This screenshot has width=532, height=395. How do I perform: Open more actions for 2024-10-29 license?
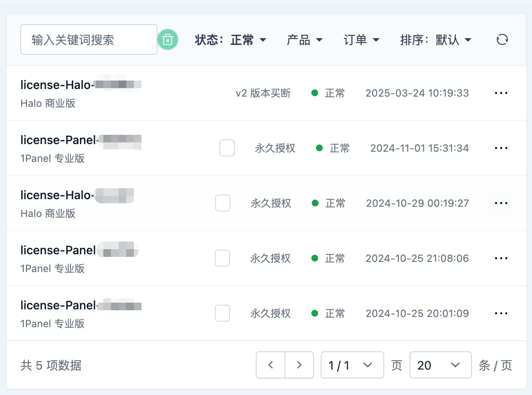(501, 203)
